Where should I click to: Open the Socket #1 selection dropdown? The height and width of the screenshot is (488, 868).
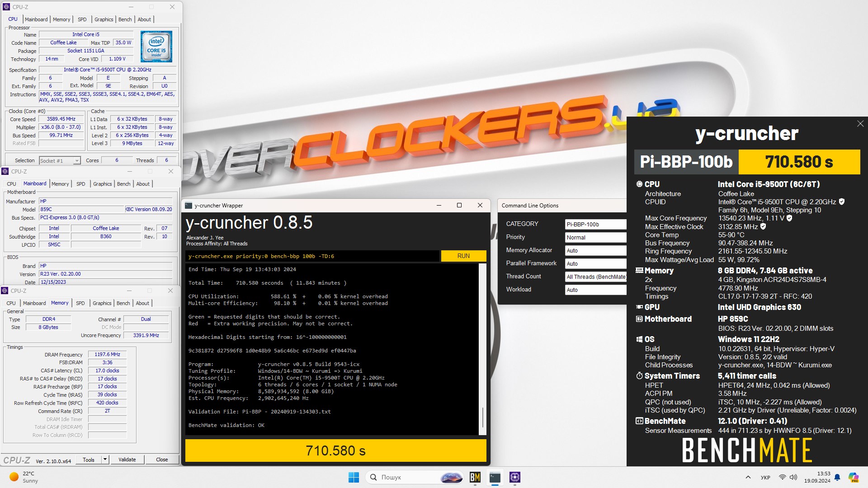[59, 160]
